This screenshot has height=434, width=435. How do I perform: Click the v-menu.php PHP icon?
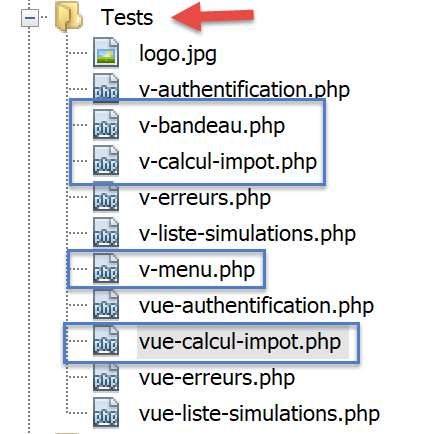pos(106,268)
